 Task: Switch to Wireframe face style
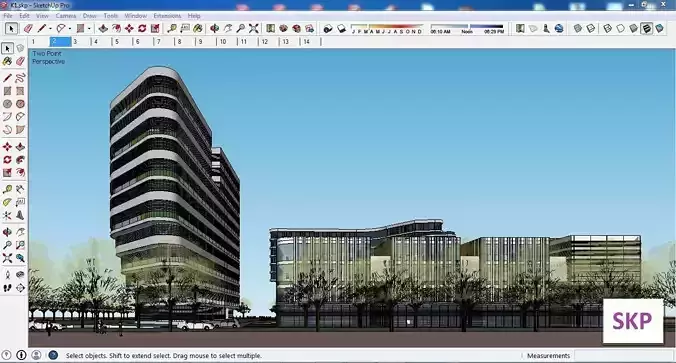(607, 28)
